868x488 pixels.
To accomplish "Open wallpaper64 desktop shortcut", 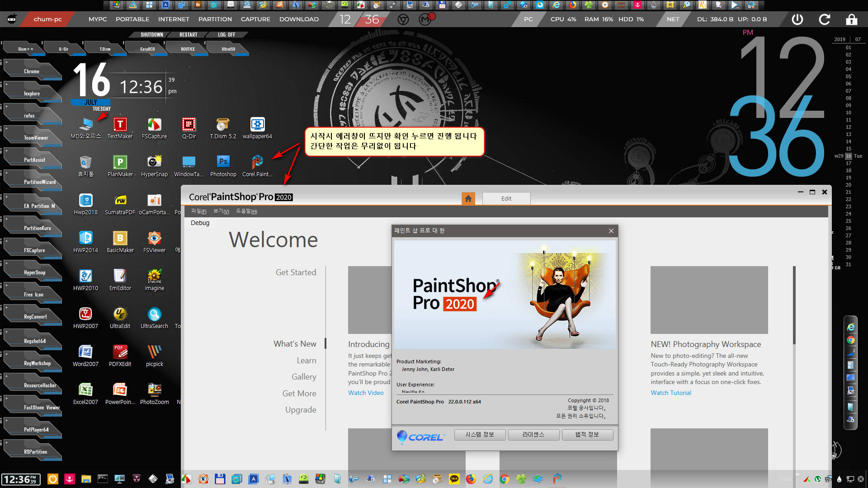I will coord(257,128).
